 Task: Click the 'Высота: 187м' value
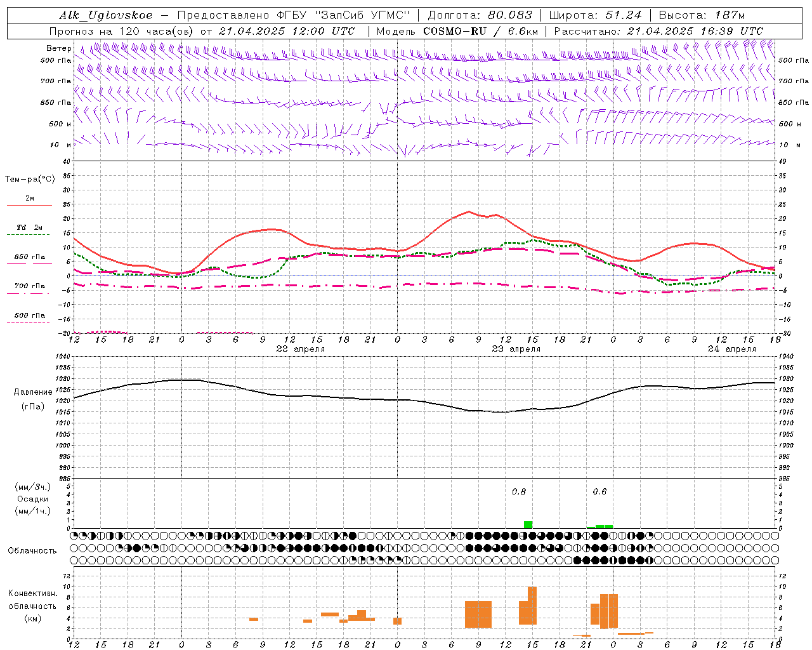[x=702, y=15]
